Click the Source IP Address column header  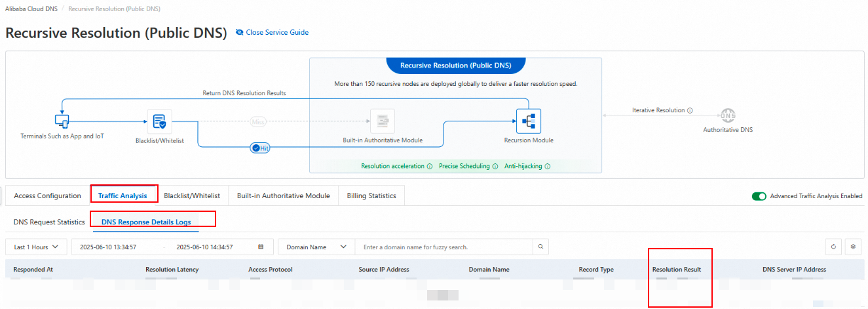click(384, 270)
